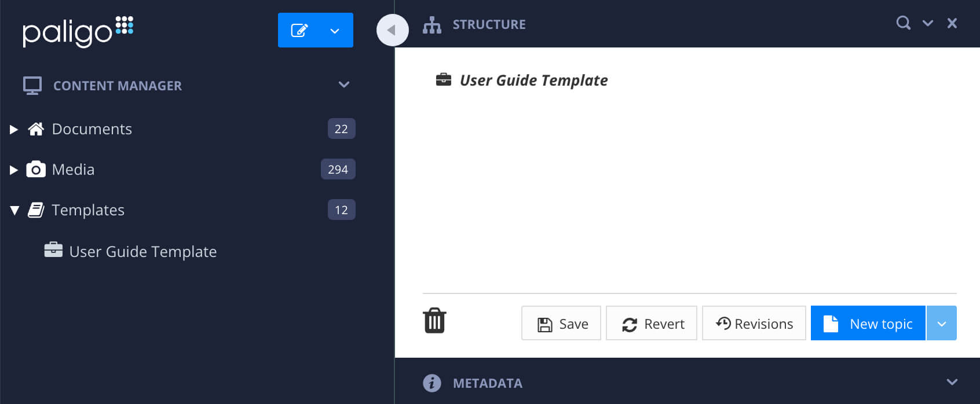Click the blue edit/create content button
Viewport: 980px width, 404px height.
(x=299, y=30)
